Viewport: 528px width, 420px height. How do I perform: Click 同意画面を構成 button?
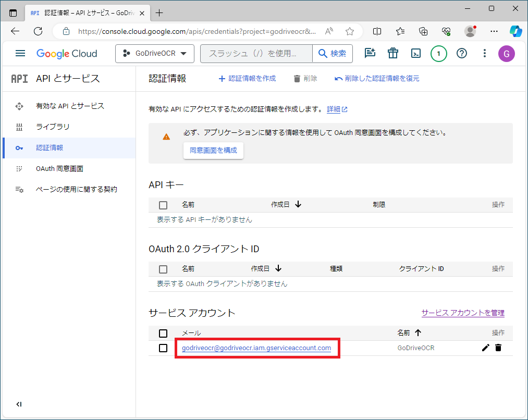pyautogui.click(x=214, y=151)
